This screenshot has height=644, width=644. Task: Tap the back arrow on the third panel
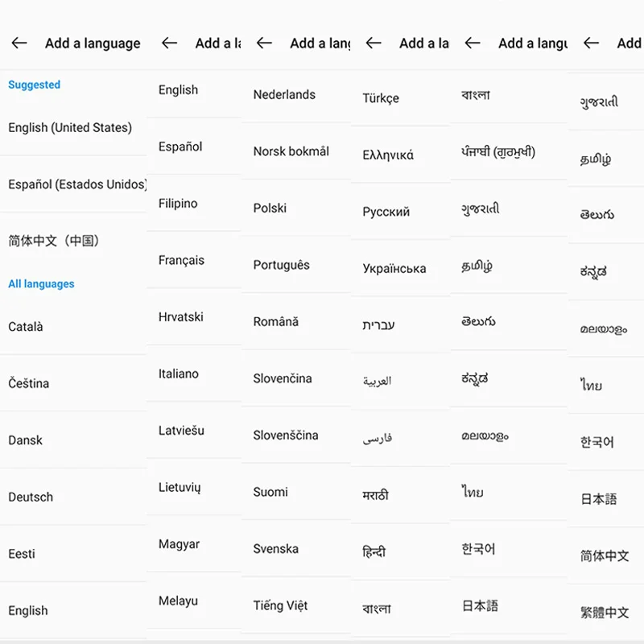tap(263, 43)
